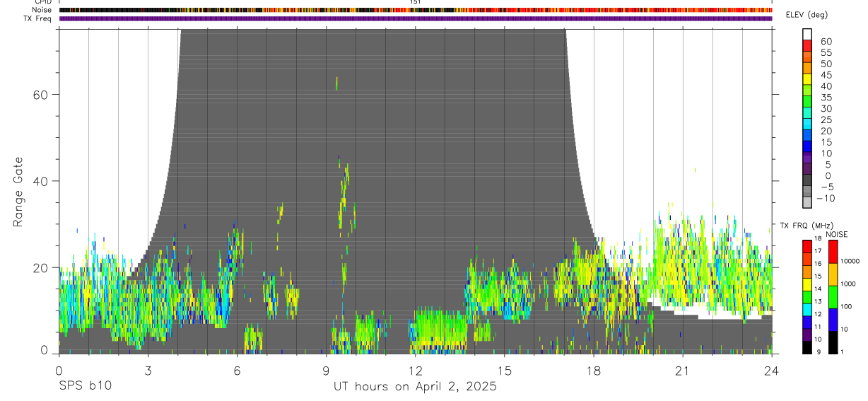The height and width of the screenshot is (401, 868).
Task: Click the white top swatch of ELEV colorbar
Action: point(807,33)
